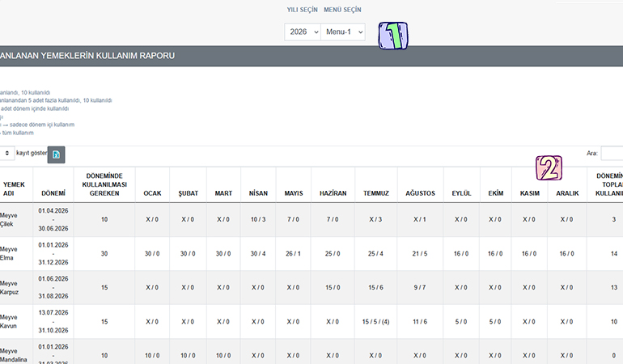Click the Excel export icon button
623x364 pixels.
tap(56, 155)
